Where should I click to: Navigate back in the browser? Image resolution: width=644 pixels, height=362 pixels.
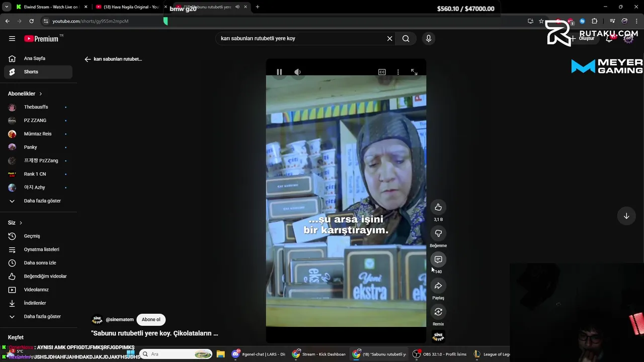[x=7, y=21]
